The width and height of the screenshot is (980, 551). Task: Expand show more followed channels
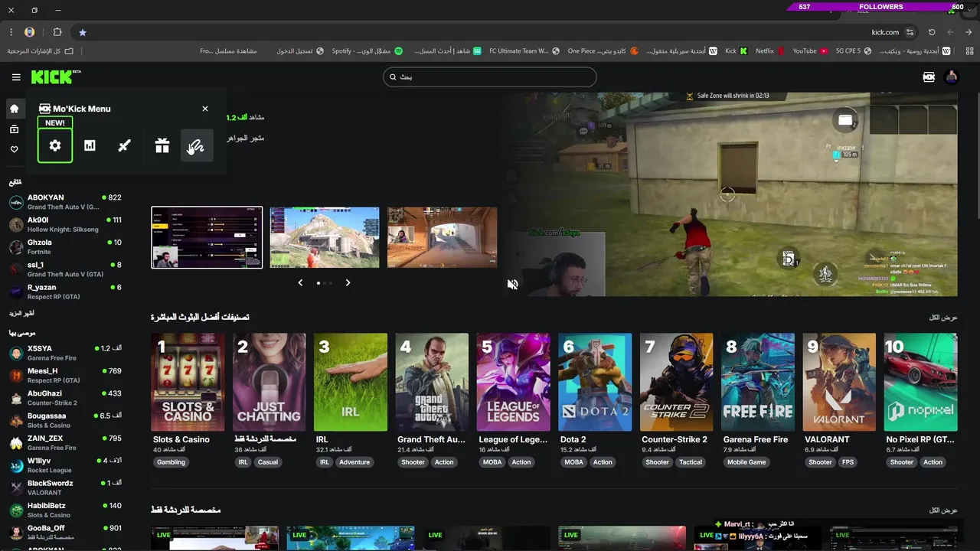pos(21,314)
